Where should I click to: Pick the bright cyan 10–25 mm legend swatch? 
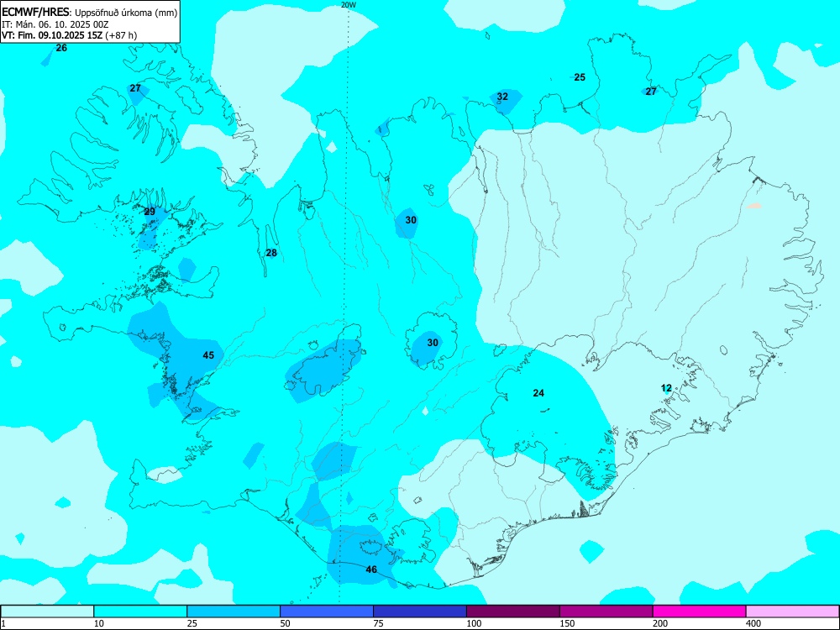pyautogui.click(x=140, y=612)
